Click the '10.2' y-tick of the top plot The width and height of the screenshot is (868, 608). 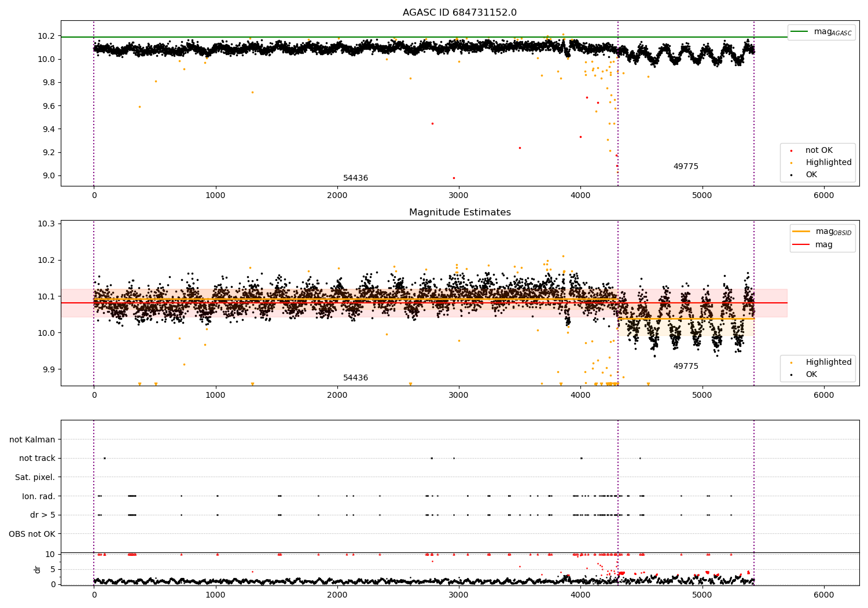(46, 36)
